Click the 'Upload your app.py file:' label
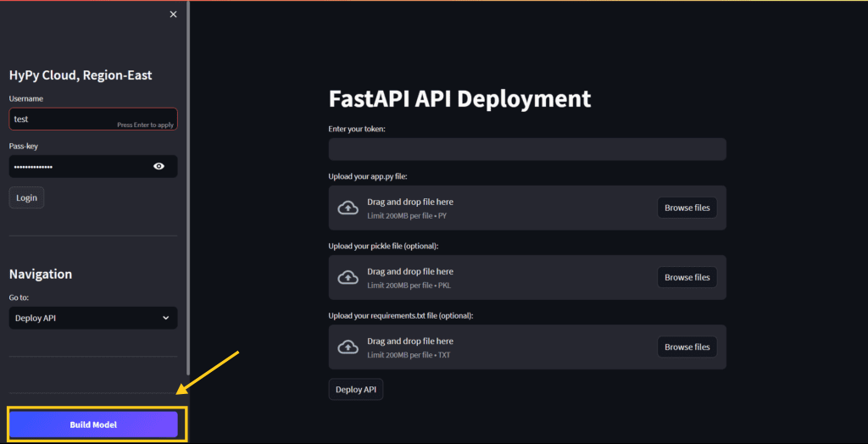This screenshot has height=444, width=868. click(368, 176)
